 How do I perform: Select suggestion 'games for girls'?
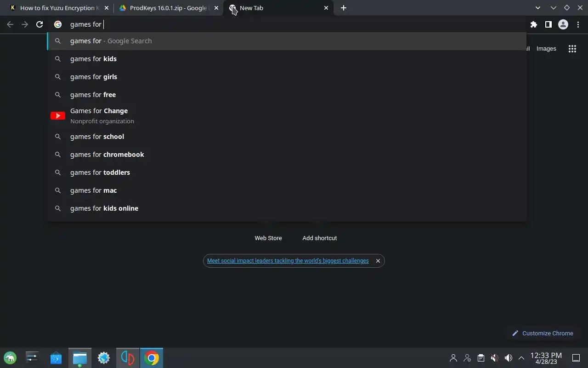tap(287, 77)
